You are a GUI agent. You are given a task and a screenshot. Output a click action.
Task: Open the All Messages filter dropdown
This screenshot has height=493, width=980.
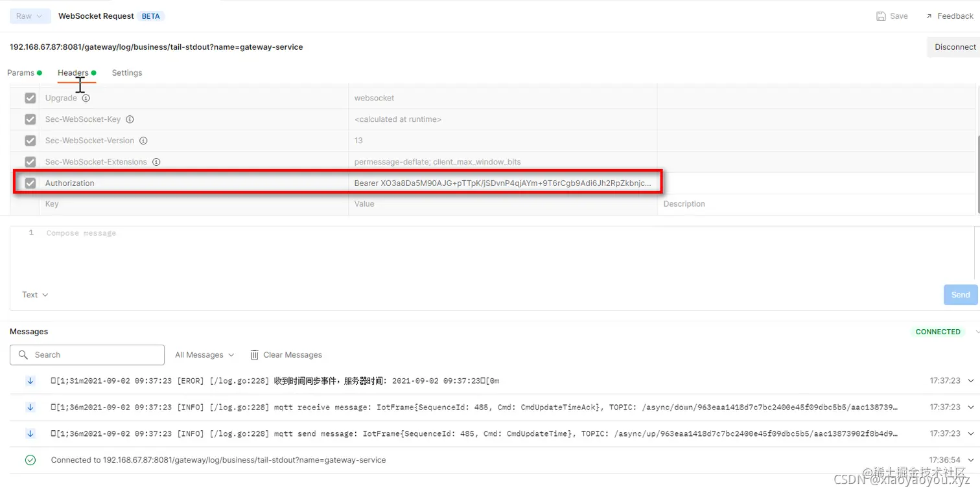(204, 355)
